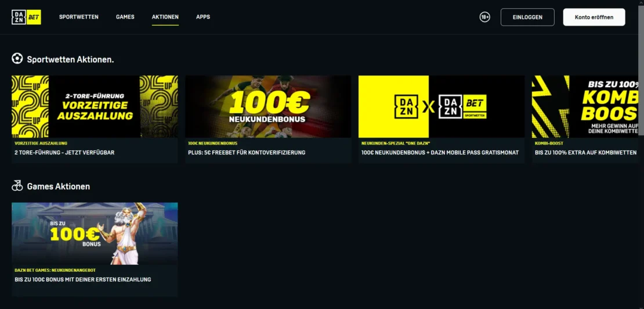
Task: Click the cherry icon beside Games Aktionen
Action: [x=17, y=186]
